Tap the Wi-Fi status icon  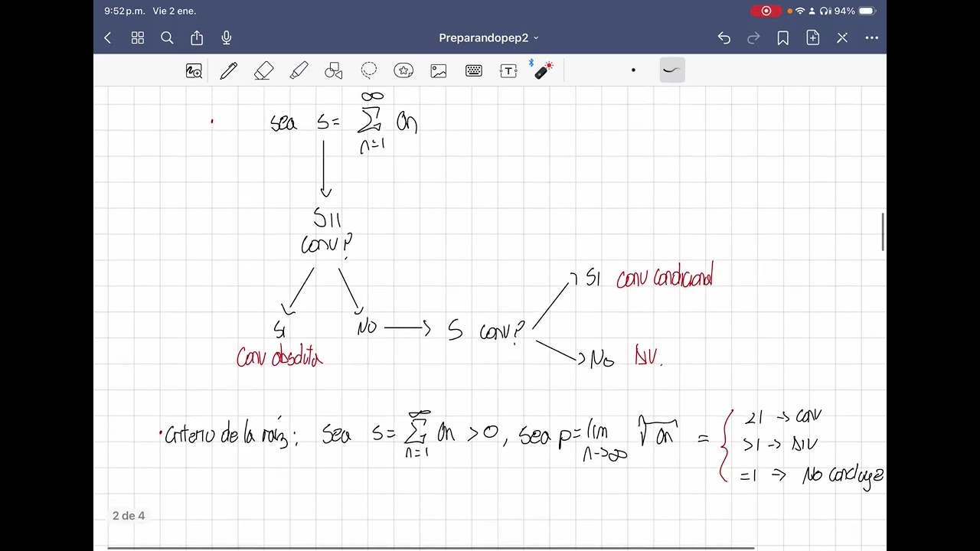(800, 11)
